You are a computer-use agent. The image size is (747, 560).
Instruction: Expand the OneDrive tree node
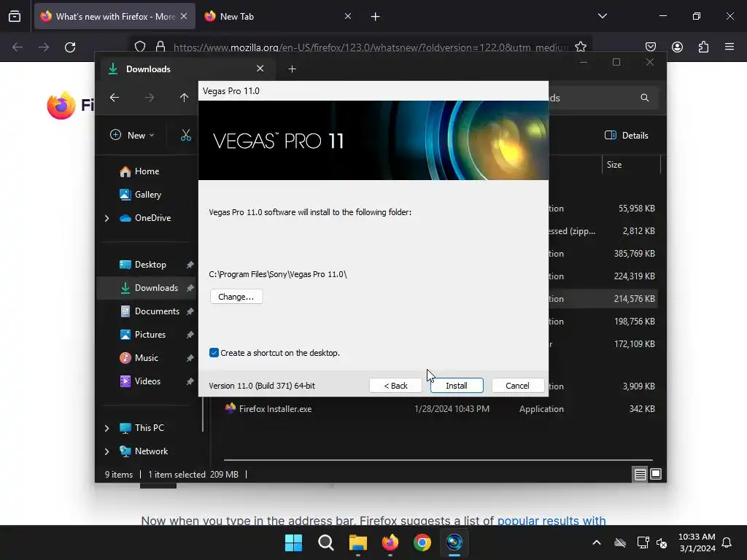pyautogui.click(x=107, y=218)
